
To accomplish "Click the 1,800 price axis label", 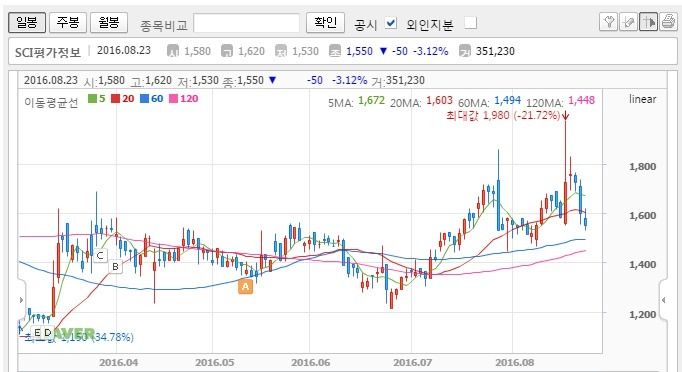I will pos(642,167).
